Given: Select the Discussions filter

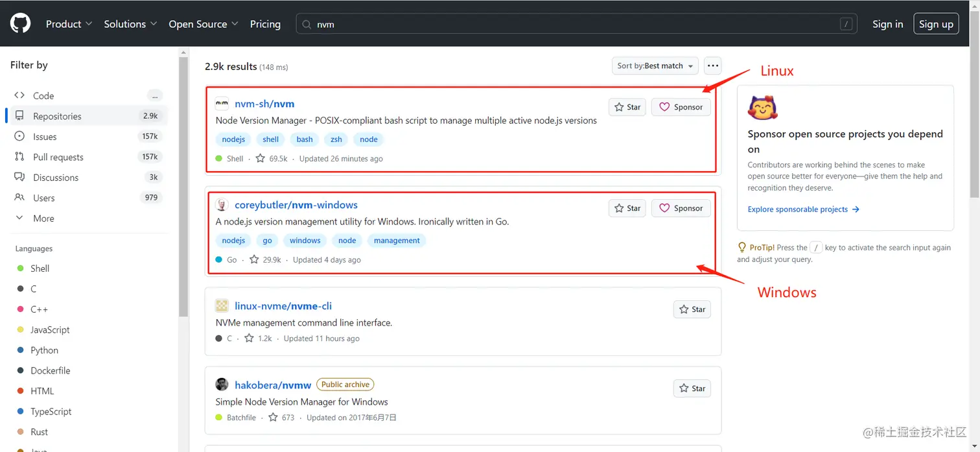Looking at the screenshot, I should 87,177.
